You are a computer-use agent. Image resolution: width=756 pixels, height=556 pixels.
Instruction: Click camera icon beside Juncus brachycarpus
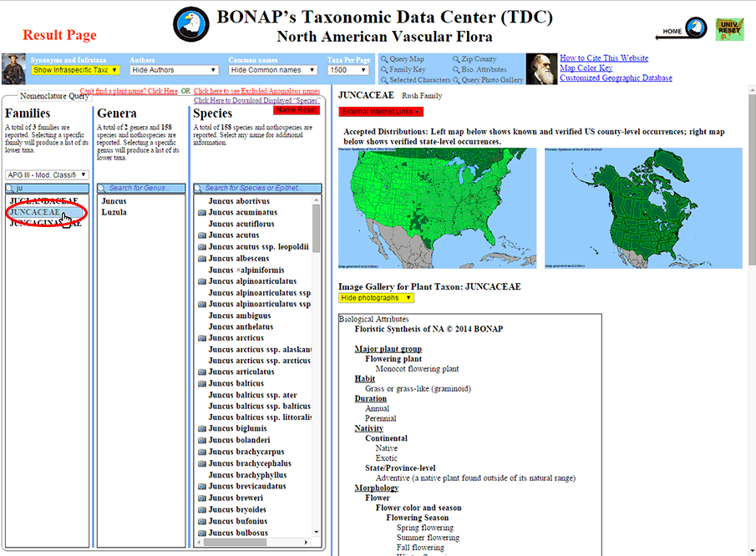click(x=202, y=452)
